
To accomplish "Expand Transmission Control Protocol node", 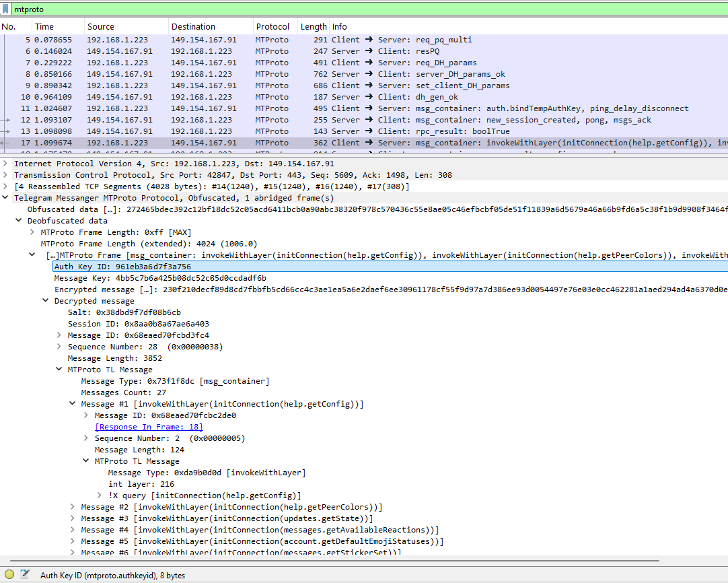I will pos(5,175).
